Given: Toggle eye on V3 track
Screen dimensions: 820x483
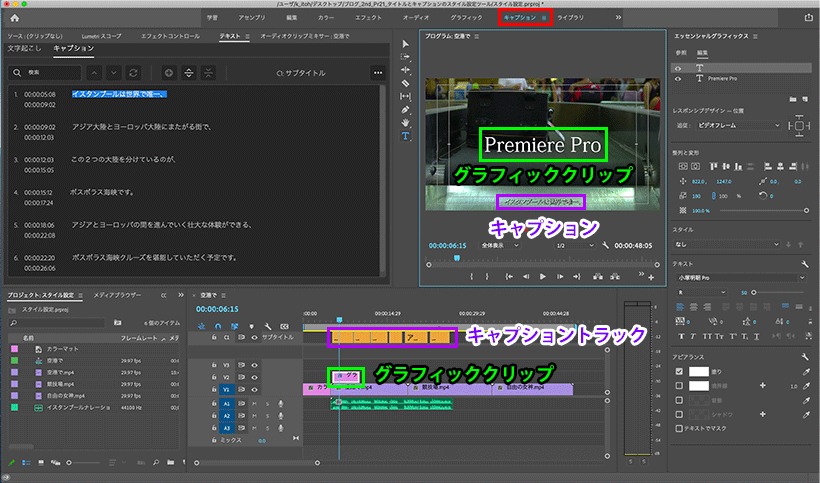Looking at the screenshot, I should click(255, 365).
